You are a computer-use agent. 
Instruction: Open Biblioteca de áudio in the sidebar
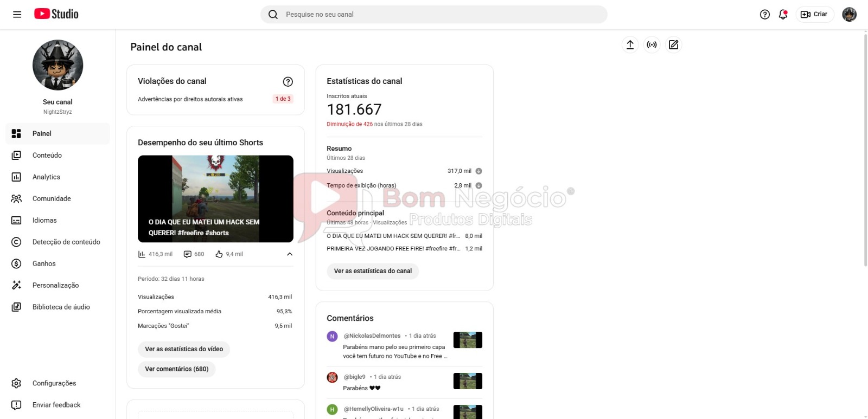tap(58, 307)
